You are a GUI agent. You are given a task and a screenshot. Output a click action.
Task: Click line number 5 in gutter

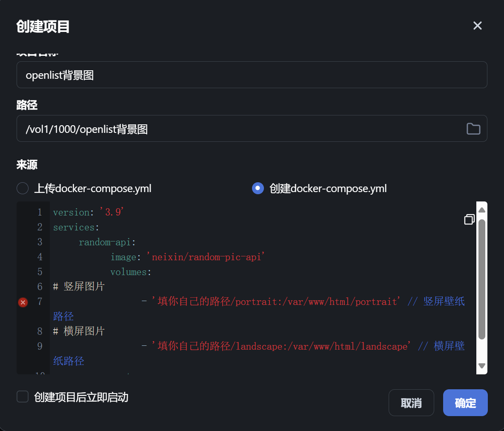click(40, 272)
